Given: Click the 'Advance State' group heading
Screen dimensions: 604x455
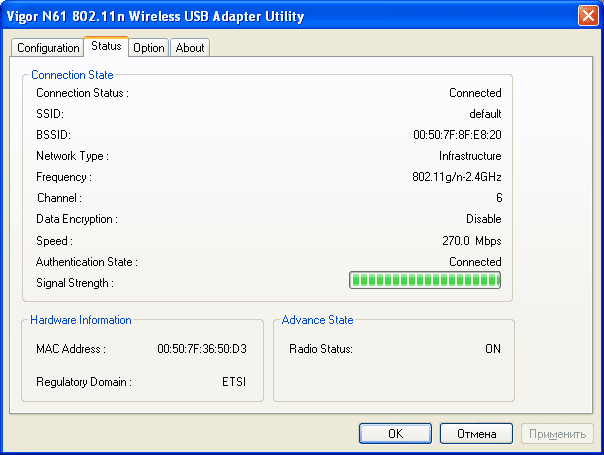Looking at the screenshot, I should (317, 320).
